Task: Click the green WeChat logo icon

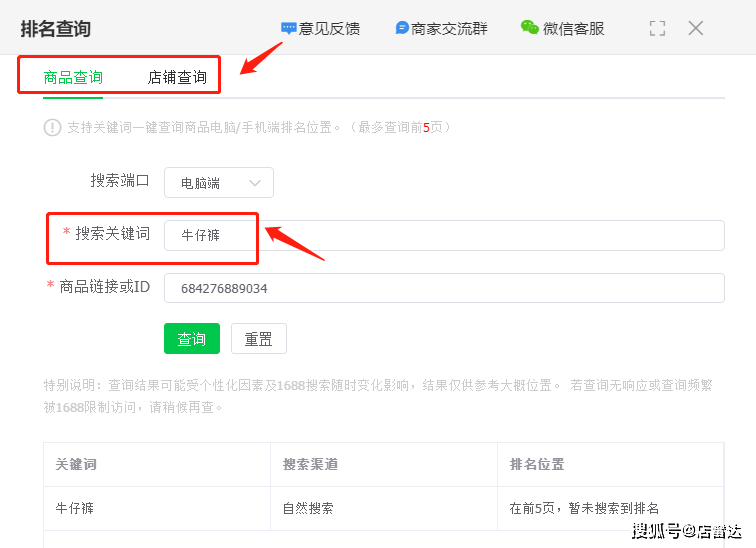Action: point(530,28)
